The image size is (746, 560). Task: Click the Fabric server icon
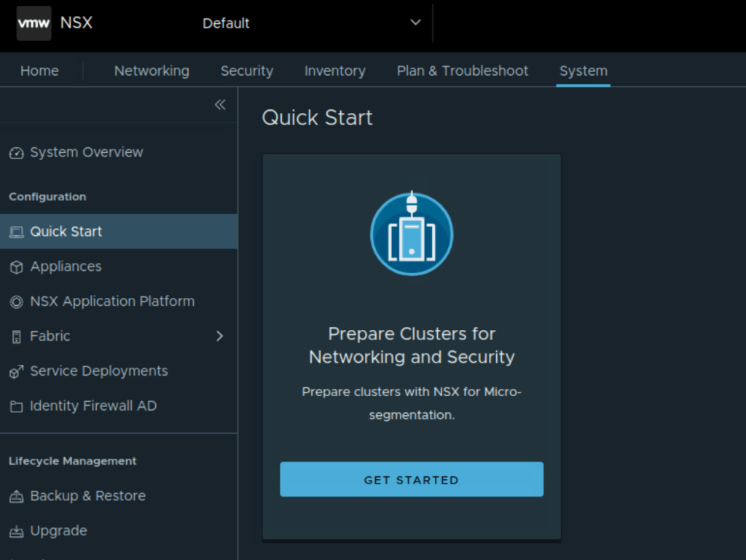[16, 336]
